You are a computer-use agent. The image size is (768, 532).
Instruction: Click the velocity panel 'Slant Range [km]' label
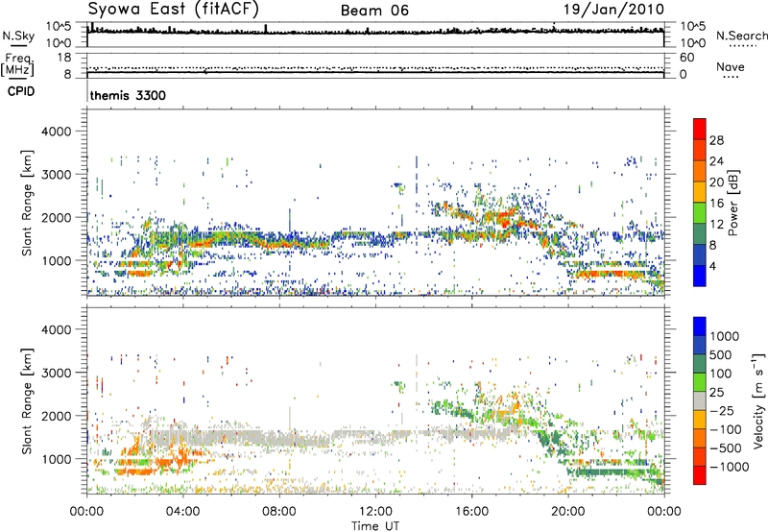(27, 400)
